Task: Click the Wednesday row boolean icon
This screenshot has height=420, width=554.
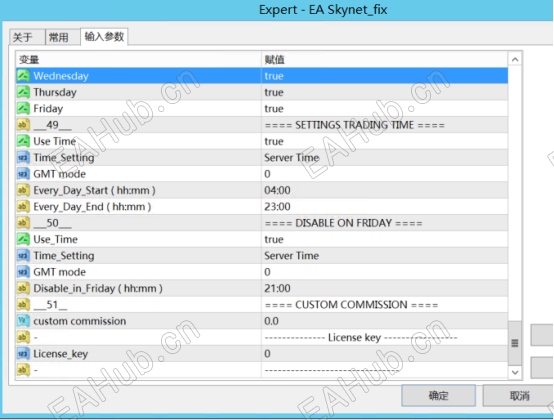Action: pos(23,76)
